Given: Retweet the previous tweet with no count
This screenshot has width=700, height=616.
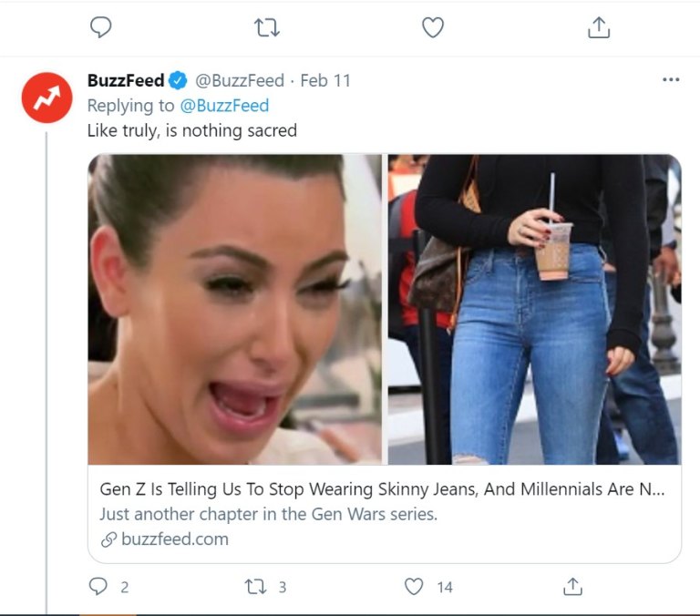Looking at the screenshot, I should [267, 28].
